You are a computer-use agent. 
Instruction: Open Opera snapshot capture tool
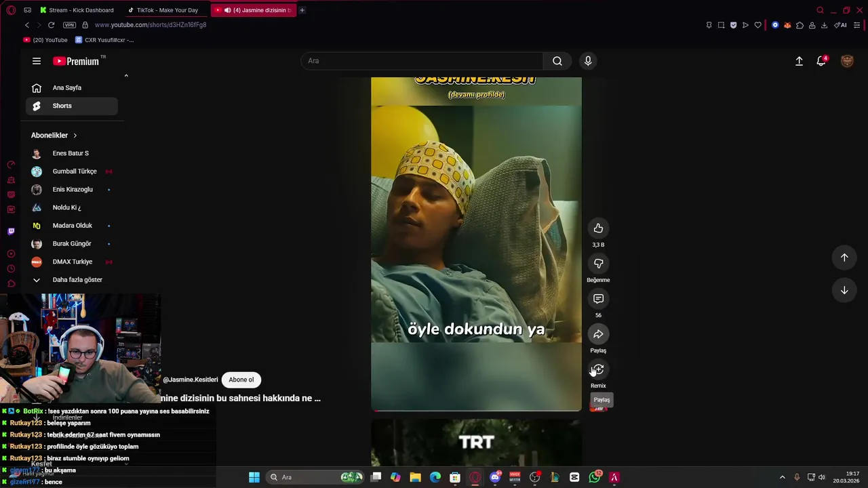(x=721, y=25)
